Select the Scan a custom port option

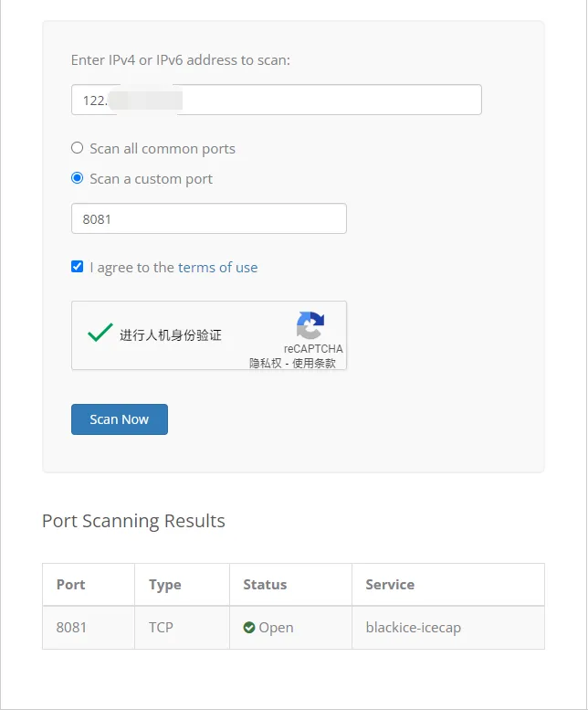pyautogui.click(x=78, y=178)
